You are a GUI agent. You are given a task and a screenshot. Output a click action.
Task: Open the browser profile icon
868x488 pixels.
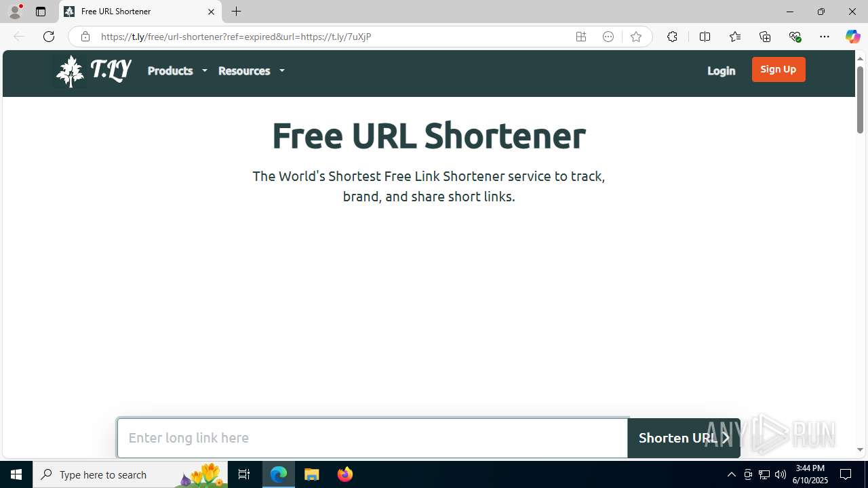click(15, 12)
